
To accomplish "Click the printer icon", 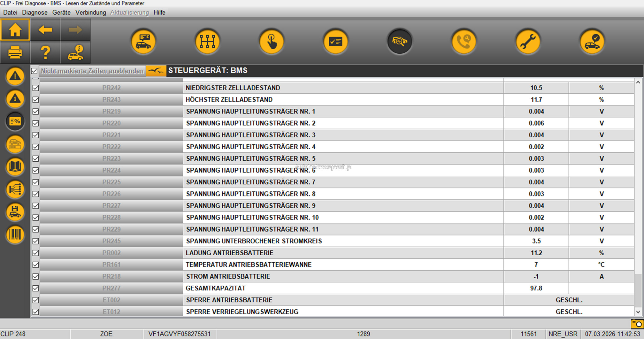I will click(x=15, y=52).
